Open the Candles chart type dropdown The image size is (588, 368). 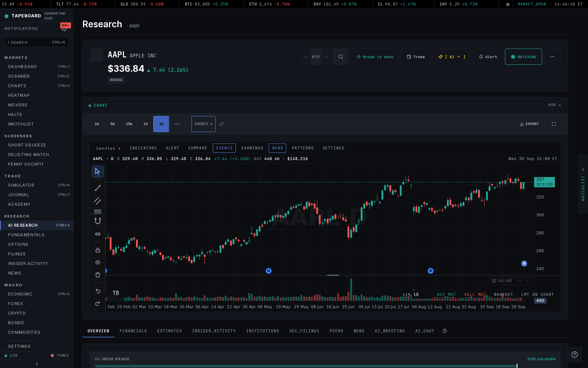[x=108, y=148]
